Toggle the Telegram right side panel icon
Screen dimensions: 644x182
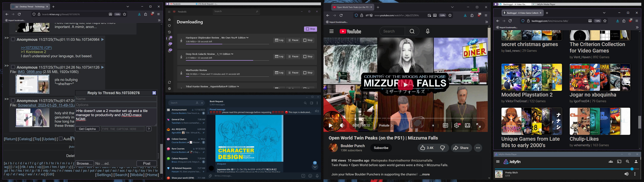tap(312, 103)
